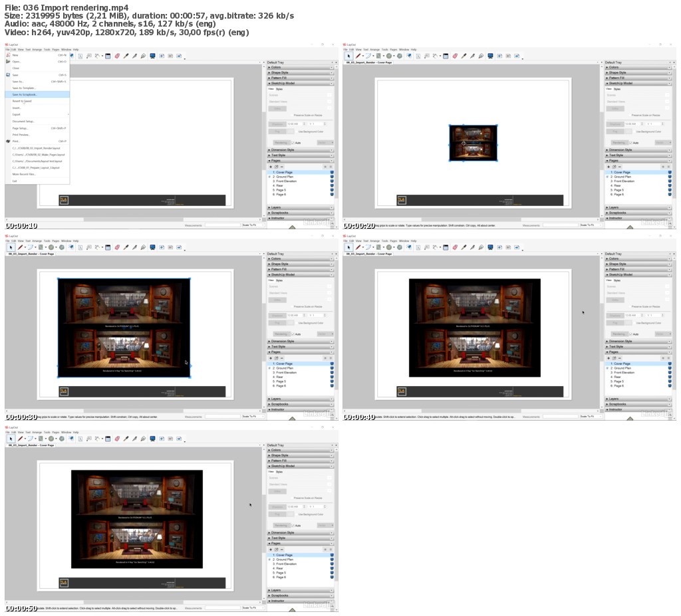Click canvas vertical scrollbar in 00:00:30 frame
Image resolution: width=681 pixels, height=616 pixels.
tap(263, 332)
